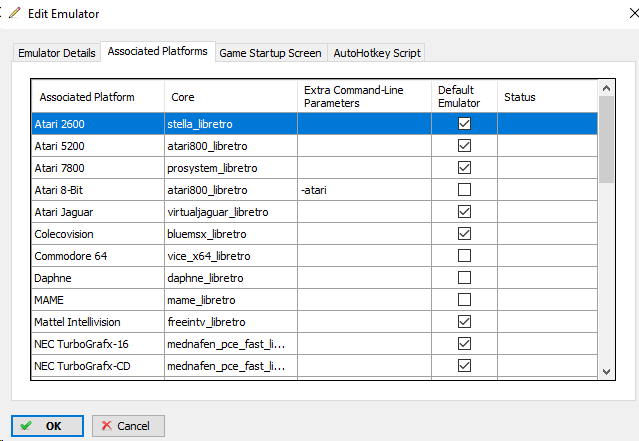Select the Atari 7800 platform cell
The height and width of the screenshot is (441, 639).
click(x=98, y=168)
